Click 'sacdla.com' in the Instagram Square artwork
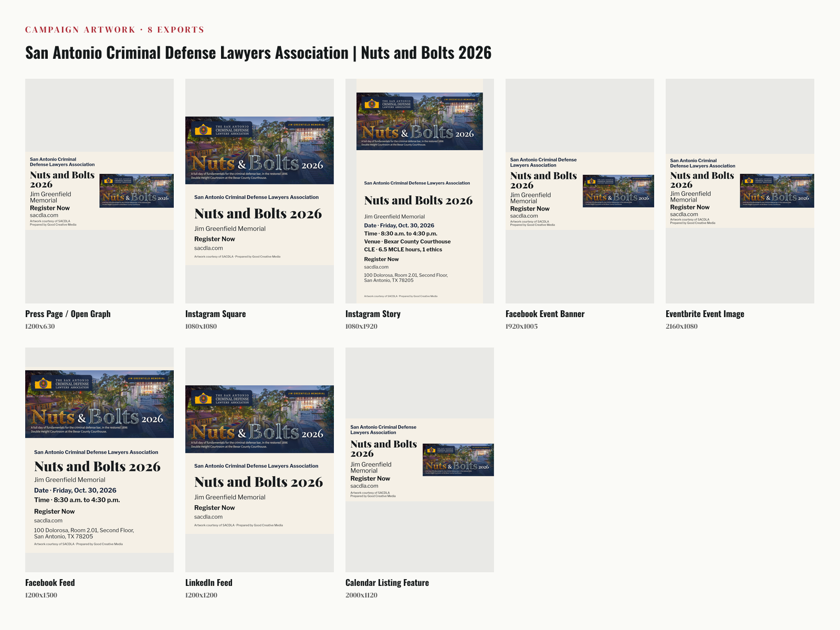The image size is (840, 630). pyautogui.click(x=208, y=248)
